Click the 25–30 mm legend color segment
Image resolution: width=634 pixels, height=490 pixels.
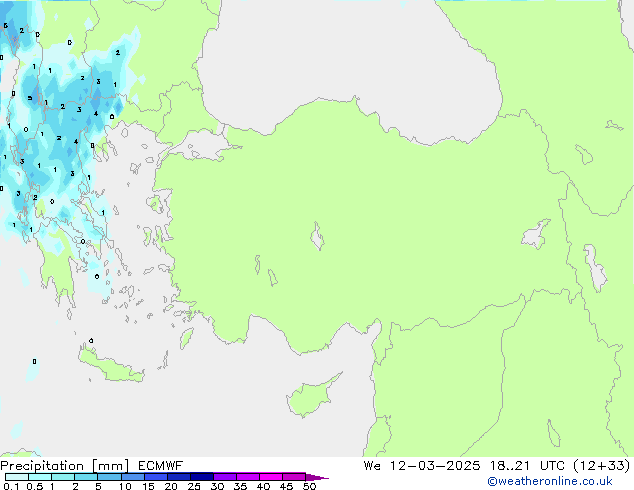[x=201, y=477]
